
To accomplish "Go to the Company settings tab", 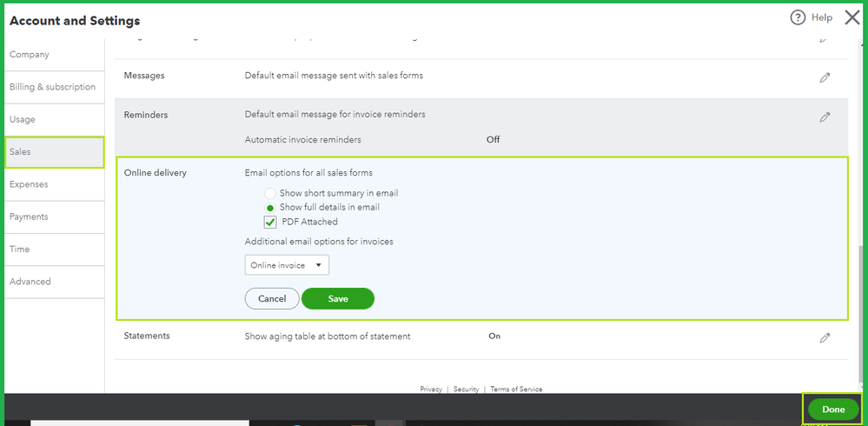I will click(x=54, y=55).
